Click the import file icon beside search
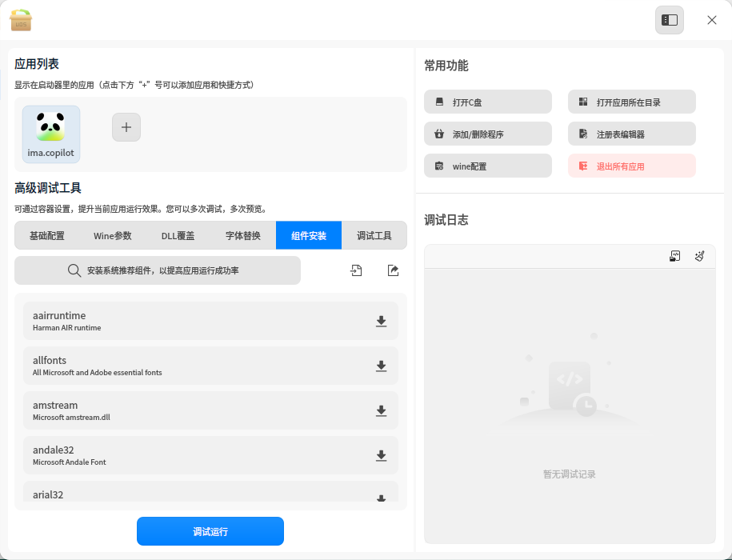The width and height of the screenshot is (732, 560). 356,270
